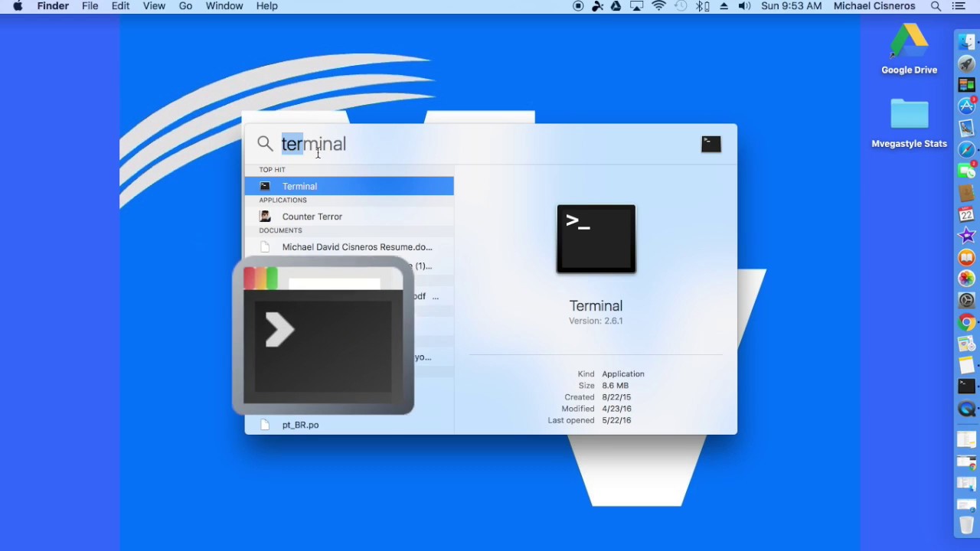Open Calendar icon showing 22
This screenshot has width=980, height=551.
pyautogui.click(x=967, y=214)
